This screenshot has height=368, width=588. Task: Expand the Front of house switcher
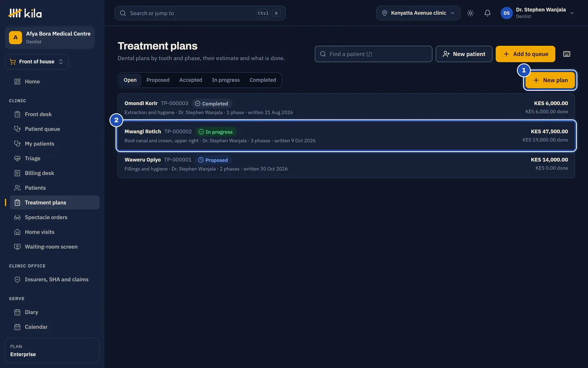pos(37,62)
